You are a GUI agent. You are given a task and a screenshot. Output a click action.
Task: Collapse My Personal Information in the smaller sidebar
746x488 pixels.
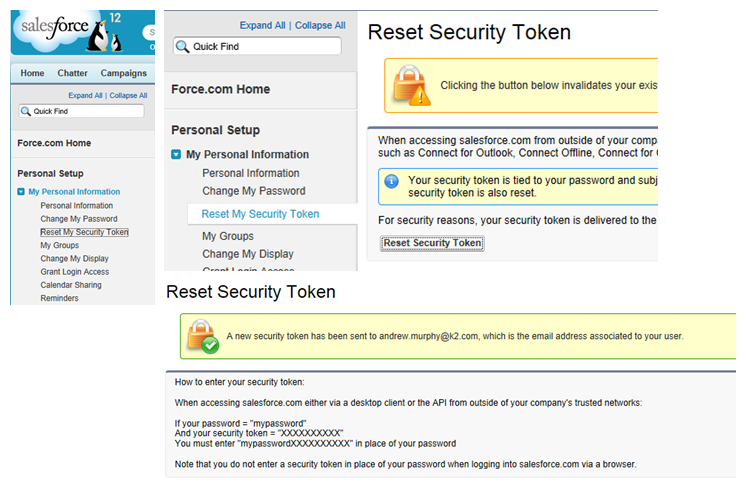(x=21, y=192)
